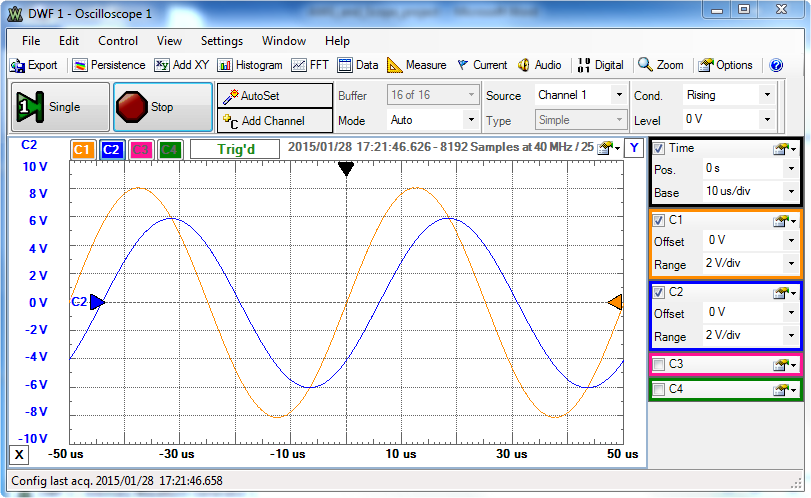Enable the C3 channel checkbox
Viewport: 811px width, 498px height.
tap(658, 364)
